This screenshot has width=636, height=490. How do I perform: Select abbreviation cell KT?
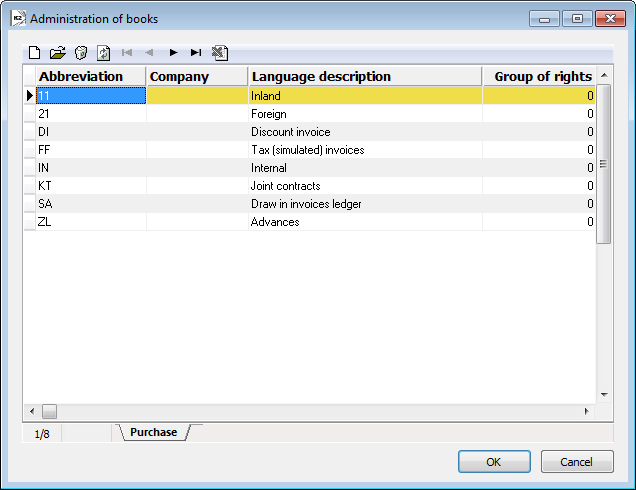pyautogui.click(x=91, y=186)
